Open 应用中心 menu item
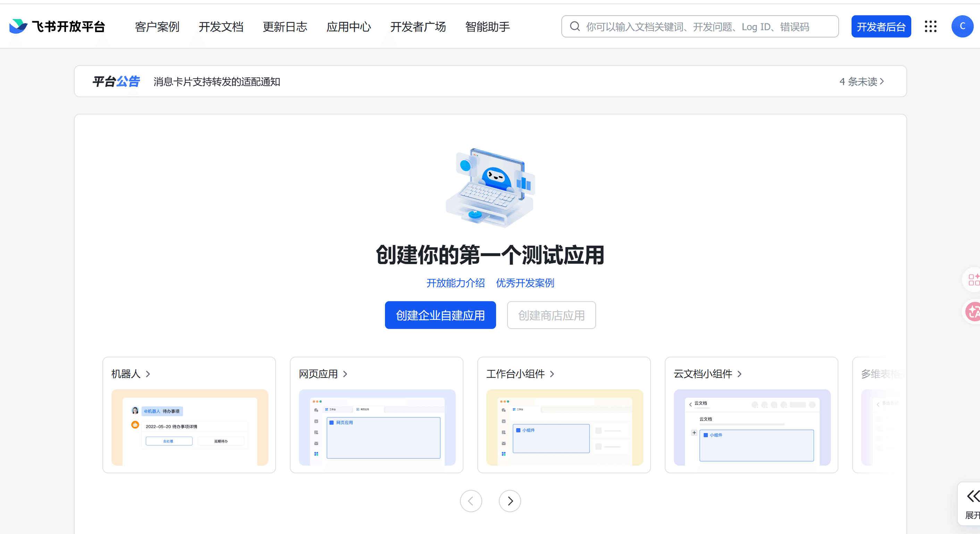The width and height of the screenshot is (980, 534). point(349,27)
